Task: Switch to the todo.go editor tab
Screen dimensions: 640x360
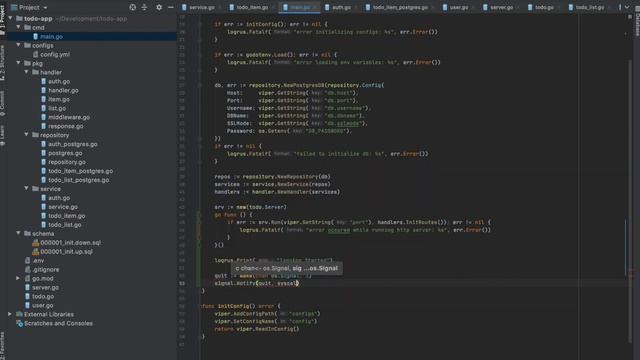Action: point(544,7)
